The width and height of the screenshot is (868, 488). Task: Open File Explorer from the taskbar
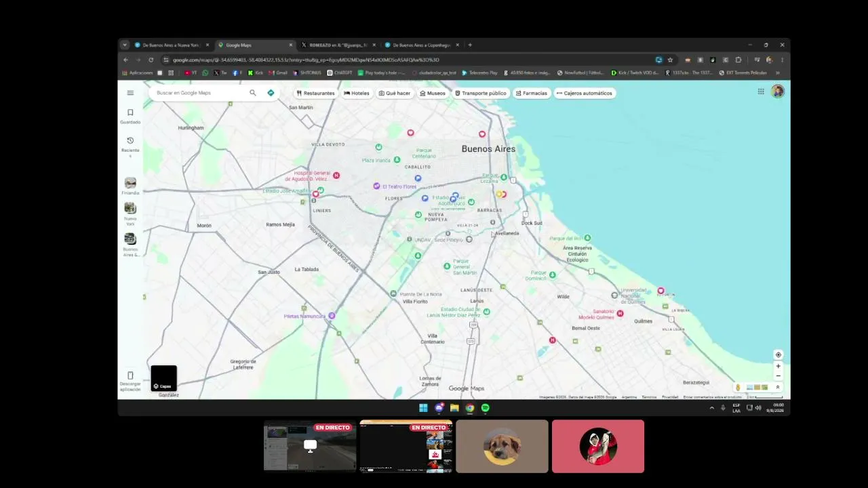[x=454, y=408]
